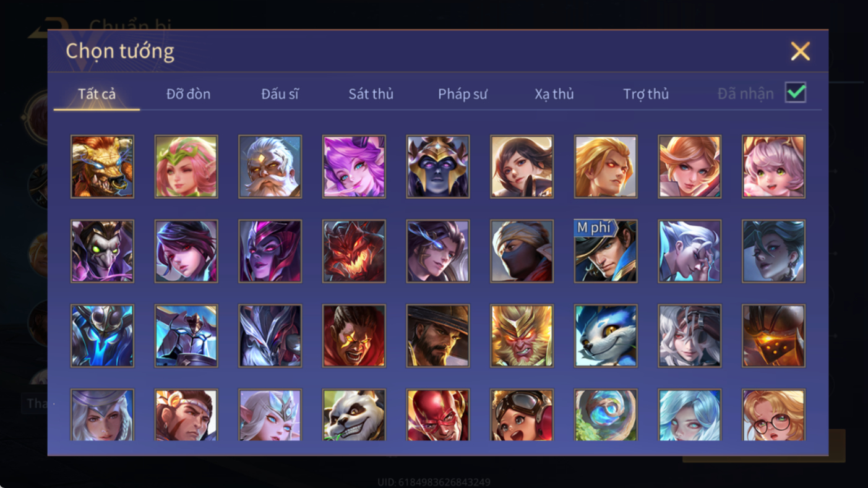This screenshot has width=868, height=488.
Task: Choose the golden monkey king hero
Action: (522, 336)
